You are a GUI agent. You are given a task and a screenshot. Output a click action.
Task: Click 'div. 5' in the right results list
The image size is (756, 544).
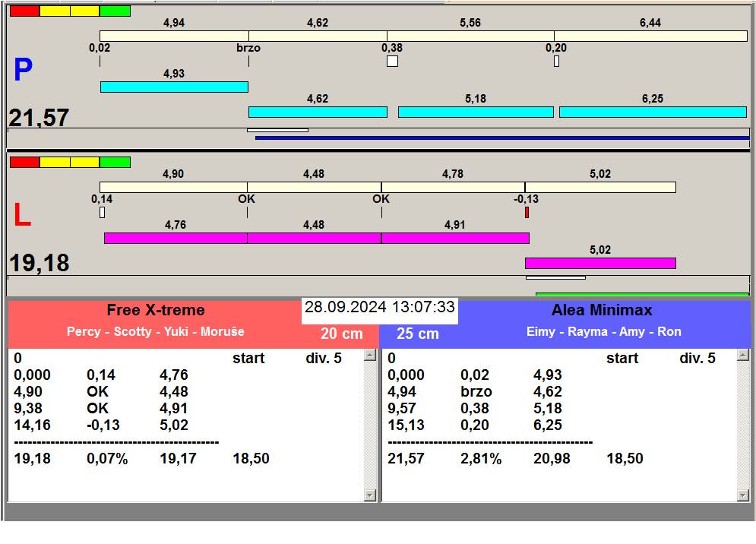coord(697,358)
